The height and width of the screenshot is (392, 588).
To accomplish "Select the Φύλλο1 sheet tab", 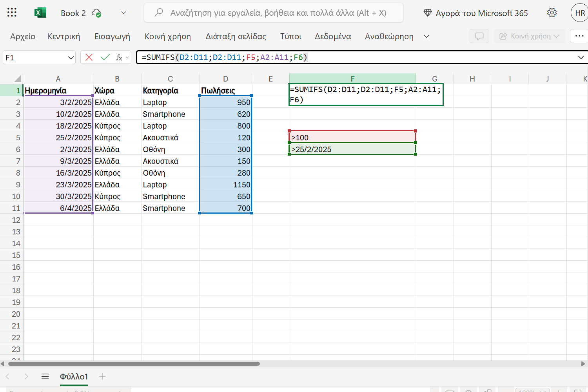I will (x=74, y=376).
